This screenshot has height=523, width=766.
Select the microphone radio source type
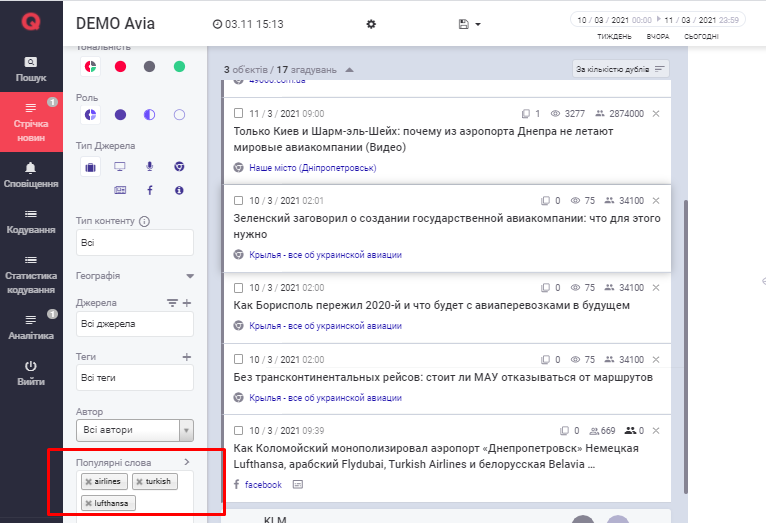(x=149, y=167)
